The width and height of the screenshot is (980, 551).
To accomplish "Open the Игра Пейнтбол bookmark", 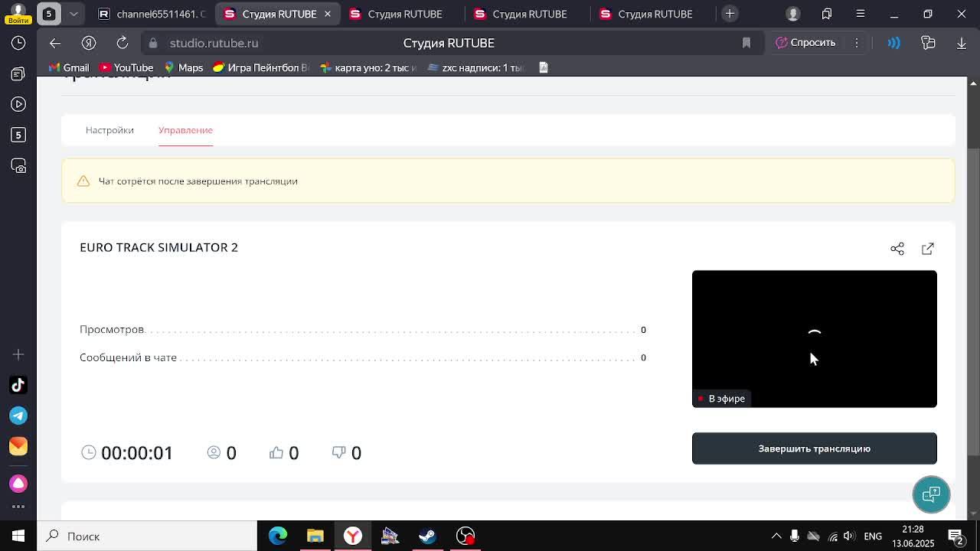I will (260, 67).
